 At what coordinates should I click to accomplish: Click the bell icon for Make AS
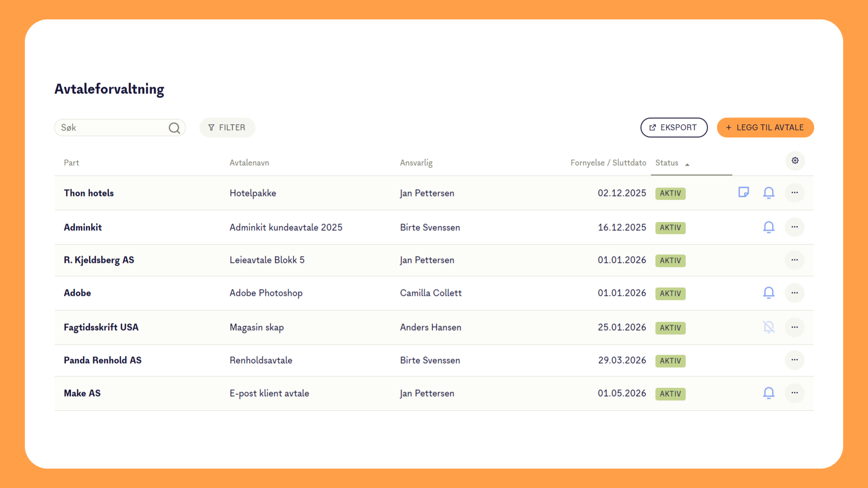coord(769,393)
